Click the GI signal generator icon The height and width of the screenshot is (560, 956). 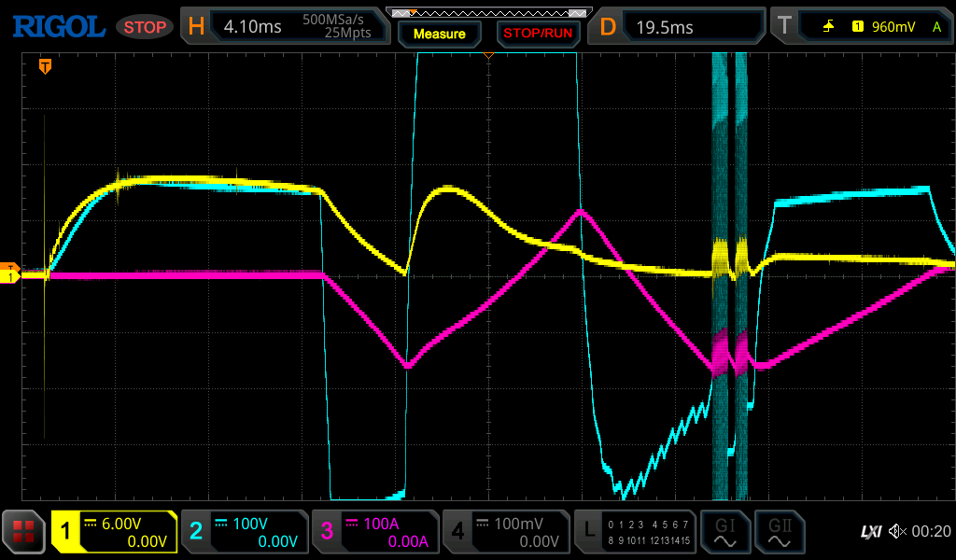724,532
